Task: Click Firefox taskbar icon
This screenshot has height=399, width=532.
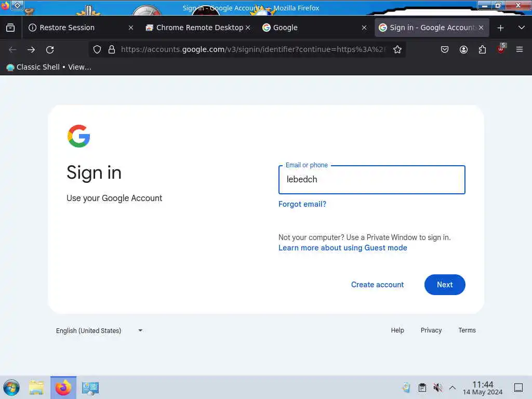Action: (63, 388)
